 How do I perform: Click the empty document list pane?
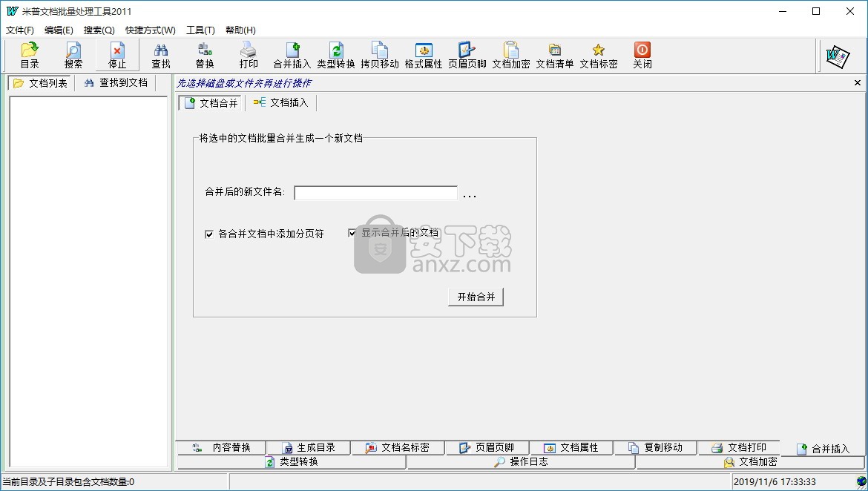(x=88, y=282)
